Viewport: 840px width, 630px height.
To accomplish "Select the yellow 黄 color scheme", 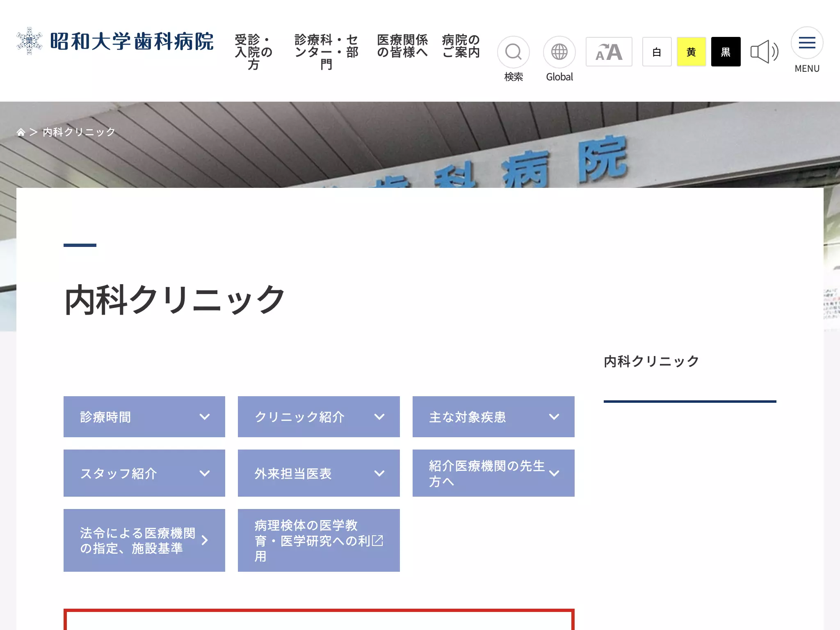I will [x=691, y=52].
